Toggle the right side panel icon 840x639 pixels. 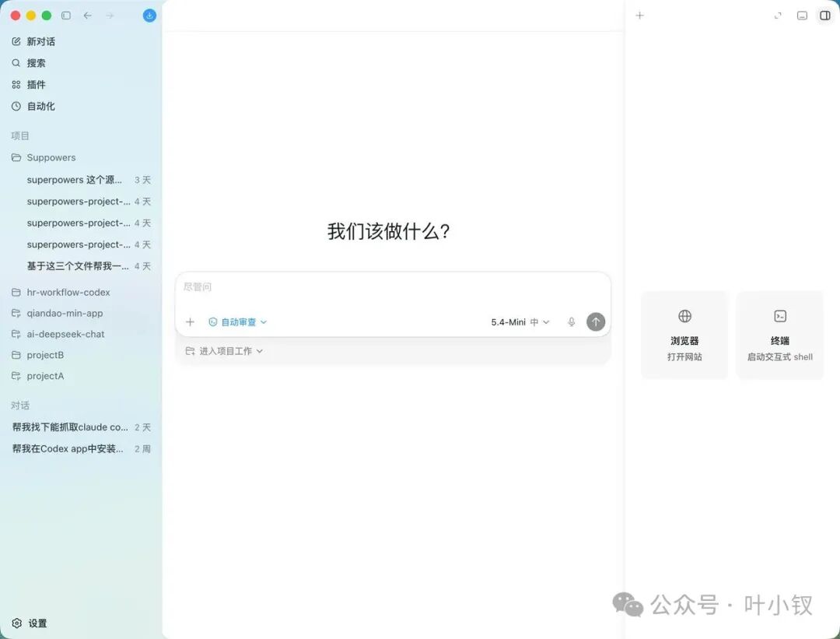[x=825, y=16]
